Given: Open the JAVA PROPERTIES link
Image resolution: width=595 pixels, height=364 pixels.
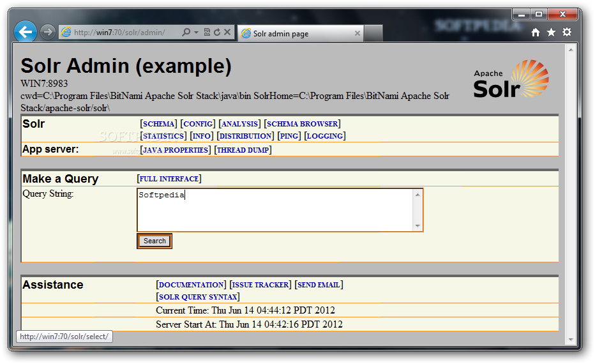Looking at the screenshot, I should pos(176,150).
